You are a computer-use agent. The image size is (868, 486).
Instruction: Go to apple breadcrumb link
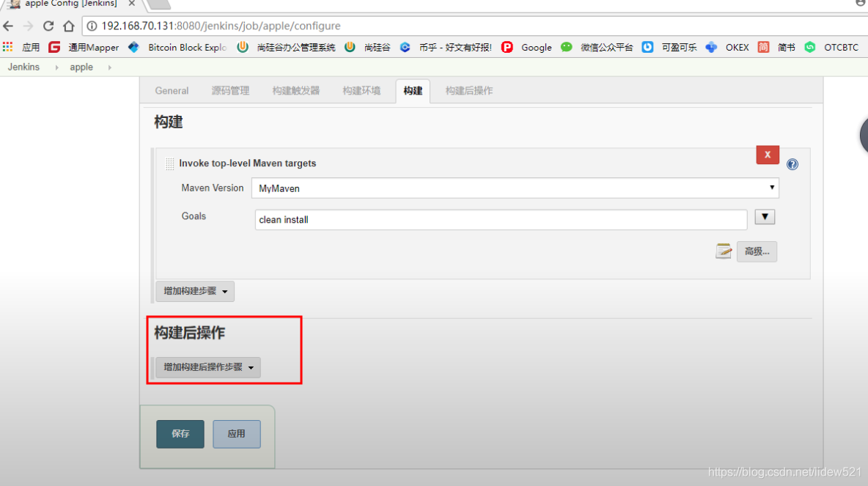point(81,67)
